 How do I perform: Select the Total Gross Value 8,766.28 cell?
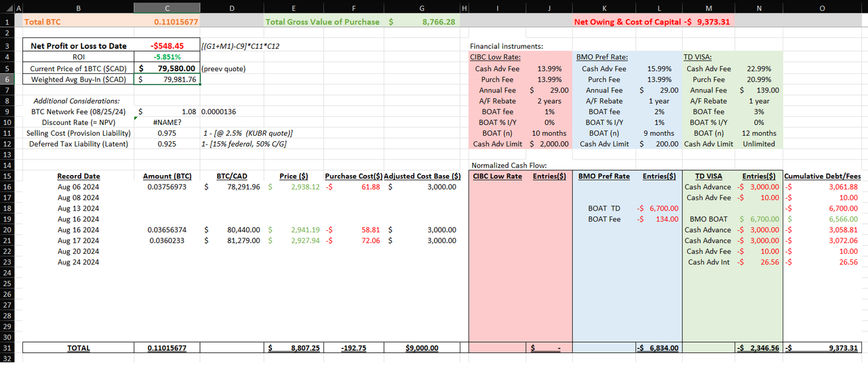(422, 22)
